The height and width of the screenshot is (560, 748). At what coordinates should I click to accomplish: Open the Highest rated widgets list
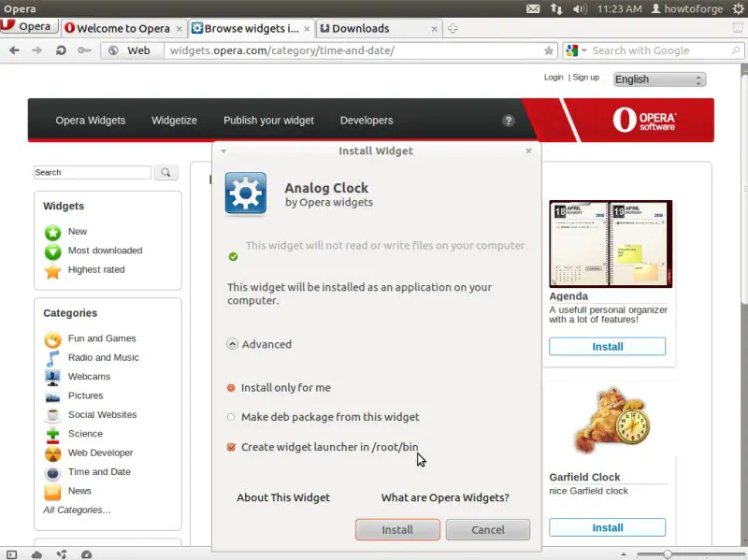pyautogui.click(x=96, y=269)
